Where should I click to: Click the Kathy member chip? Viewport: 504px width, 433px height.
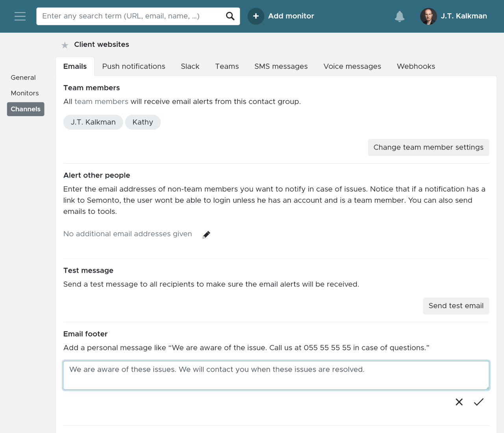pos(143,122)
